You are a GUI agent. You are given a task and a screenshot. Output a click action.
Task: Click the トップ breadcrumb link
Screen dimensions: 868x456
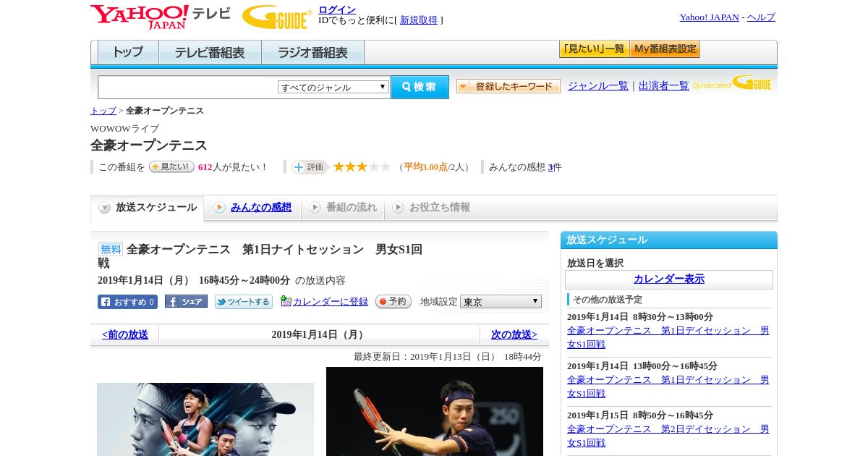click(103, 111)
